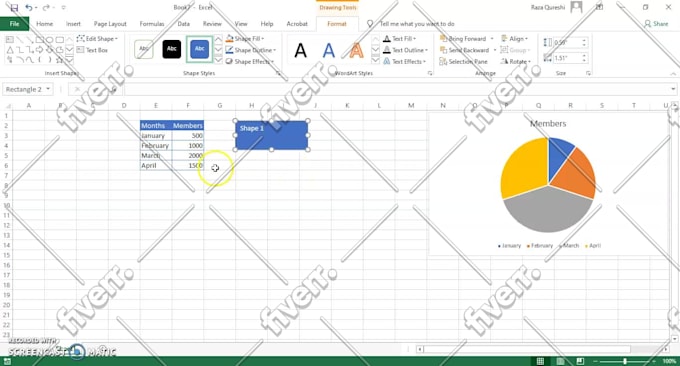This screenshot has height=366, width=680.
Task: Apply the orange outlined A WordArt style
Action: pyautogui.click(x=356, y=50)
